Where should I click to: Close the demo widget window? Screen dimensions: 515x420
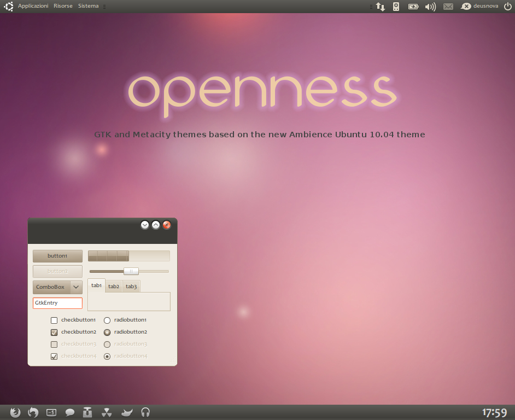[167, 225]
